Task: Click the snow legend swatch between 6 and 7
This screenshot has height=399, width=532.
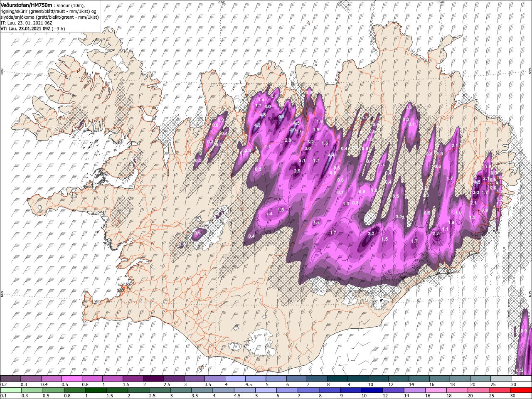Action: click(296, 379)
